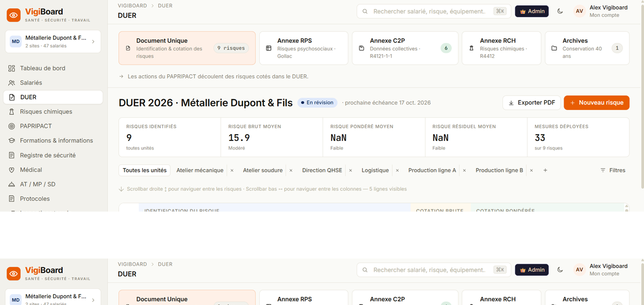
Task: Click the Admin button in the upper header
Action: pyautogui.click(x=532, y=11)
